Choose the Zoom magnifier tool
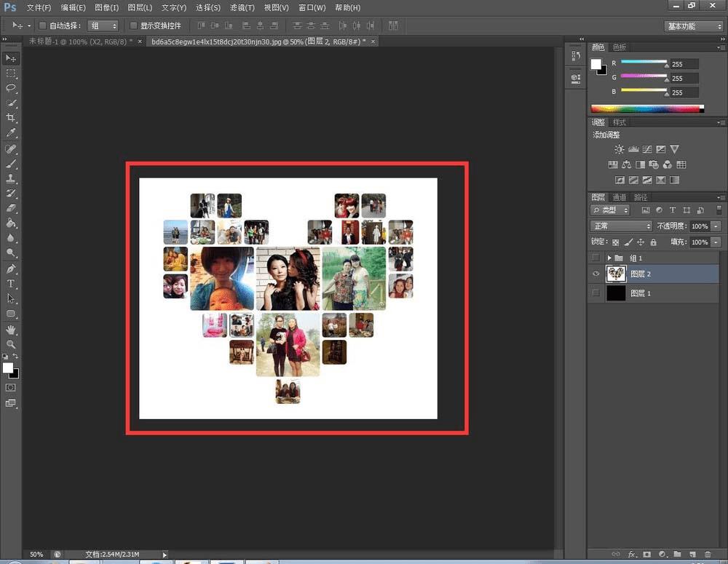The image size is (728, 564). [11, 343]
